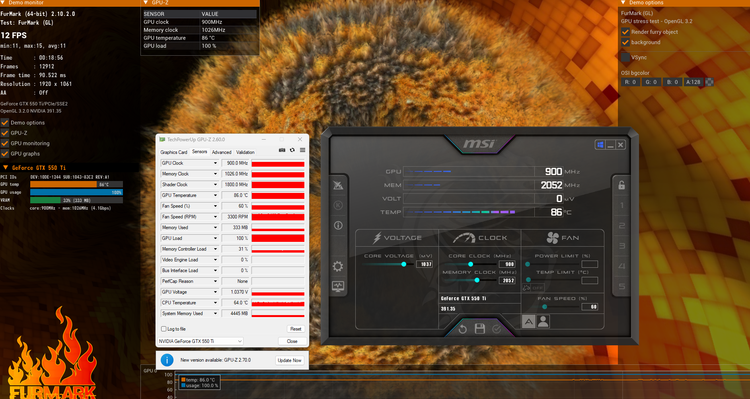Viewport: 750px width, 399px height.
Task: Open the Memory Clock sensor dropdown
Action: pyautogui.click(x=215, y=174)
